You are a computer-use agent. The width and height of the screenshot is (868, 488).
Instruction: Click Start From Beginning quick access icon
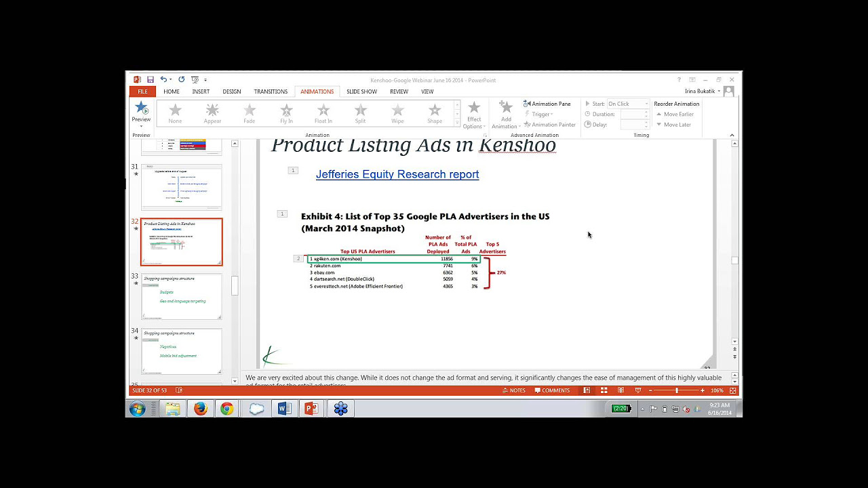[195, 79]
